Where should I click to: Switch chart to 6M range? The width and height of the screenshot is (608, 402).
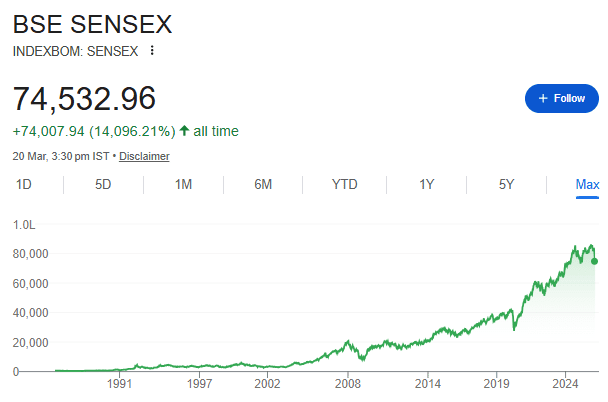pos(263,184)
